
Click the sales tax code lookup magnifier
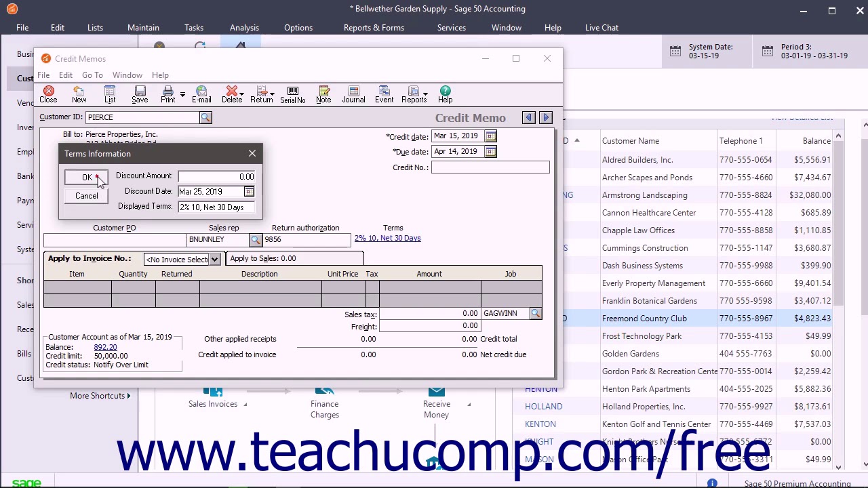click(x=536, y=313)
